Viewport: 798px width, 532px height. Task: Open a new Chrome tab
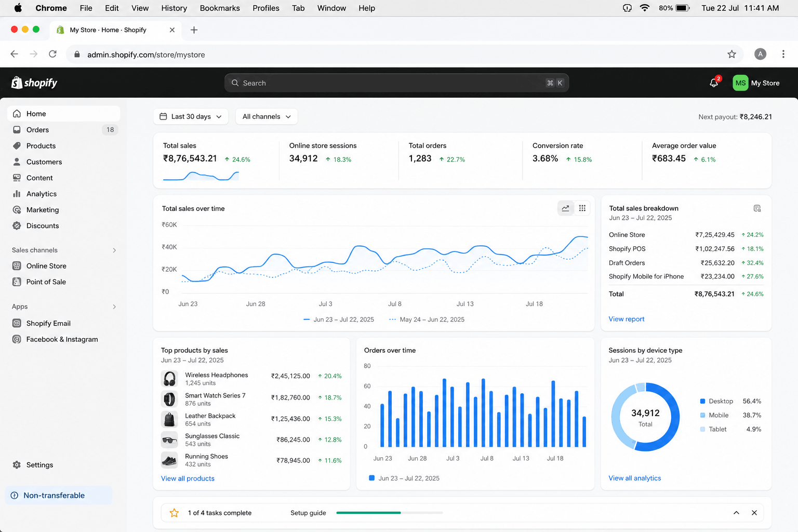tap(194, 30)
